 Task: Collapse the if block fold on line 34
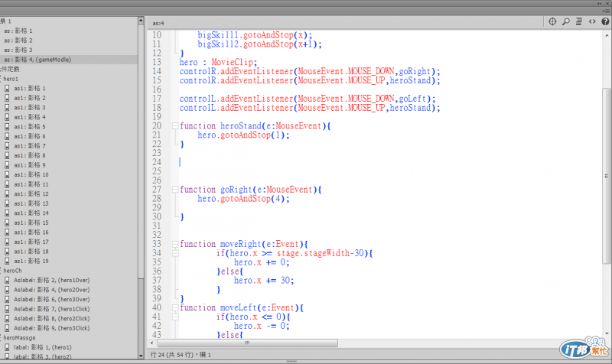(175, 253)
